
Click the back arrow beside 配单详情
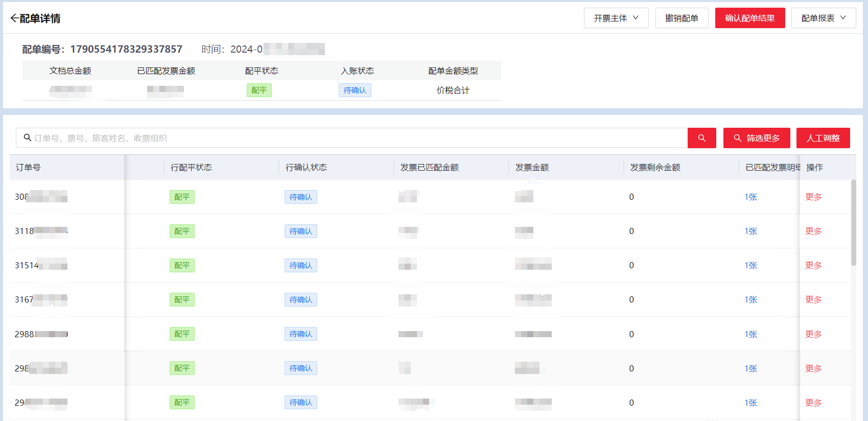[x=14, y=18]
